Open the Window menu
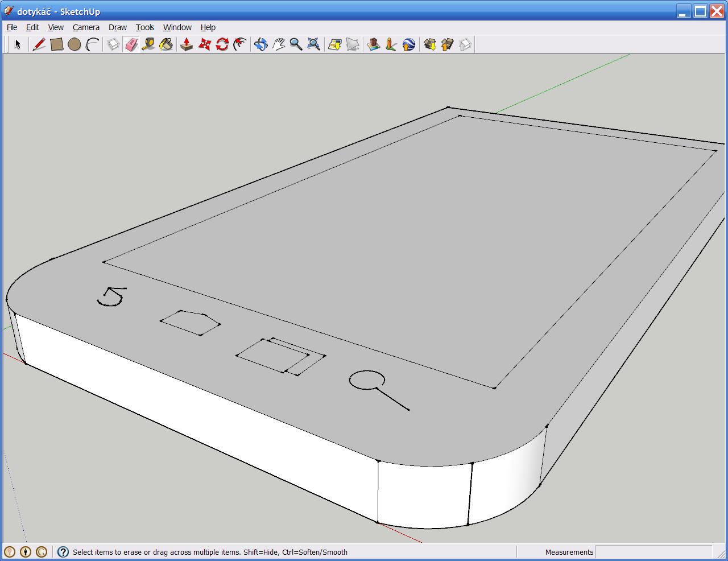Viewport: 728px width, 561px height. (177, 27)
